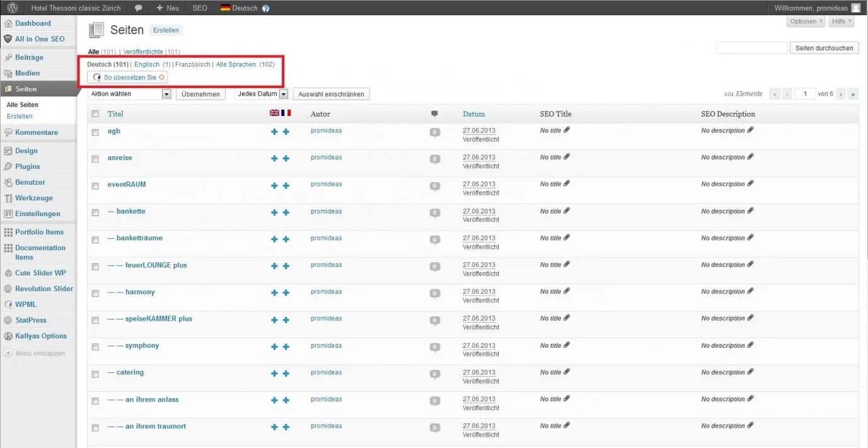
Task: Open the Deutsch language switcher
Action: 239,8
